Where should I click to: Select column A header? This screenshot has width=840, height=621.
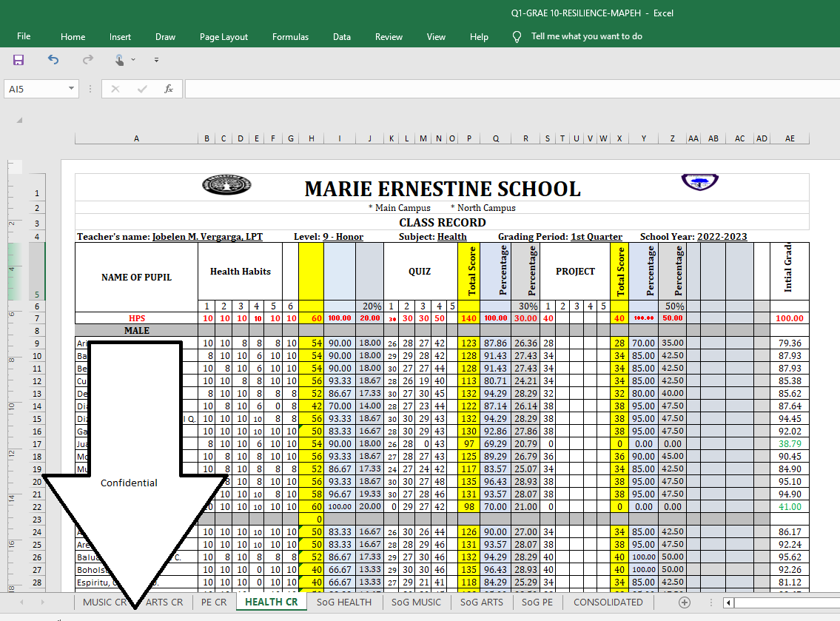pos(137,138)
